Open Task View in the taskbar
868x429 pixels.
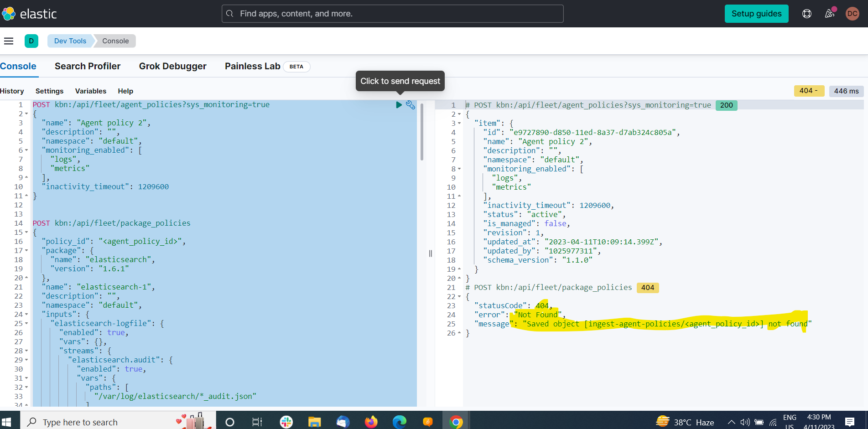coord(257,422)
